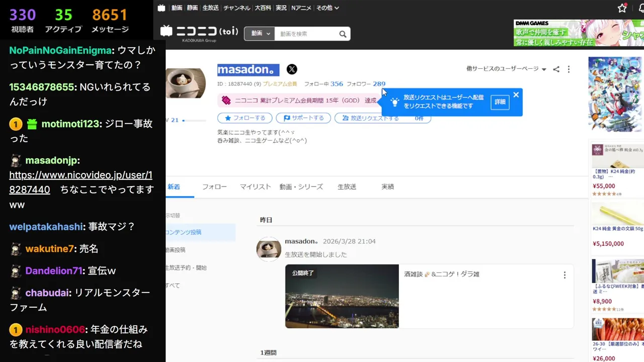Switch to the 生放送 profile tab

click(347, 187)
